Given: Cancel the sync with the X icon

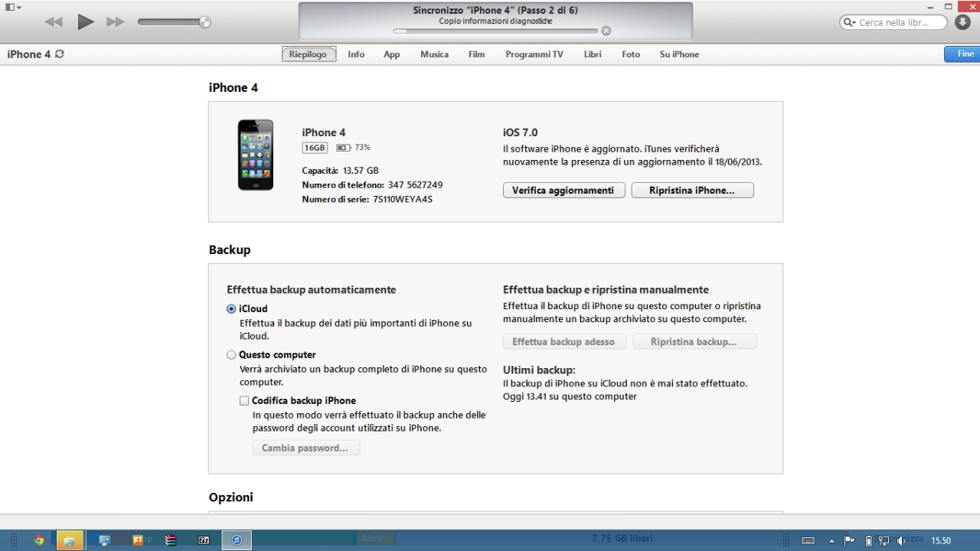Looking at the screenshot, I should [606, 31].
